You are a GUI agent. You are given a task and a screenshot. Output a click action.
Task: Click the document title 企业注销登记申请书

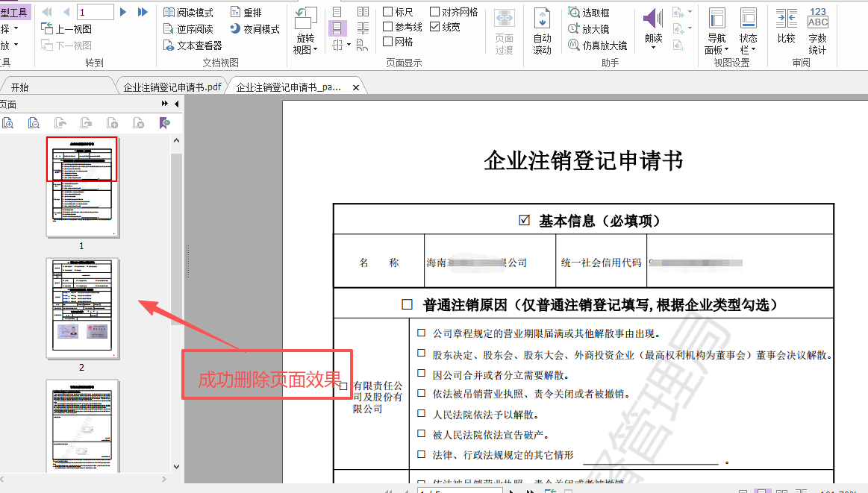584,160
